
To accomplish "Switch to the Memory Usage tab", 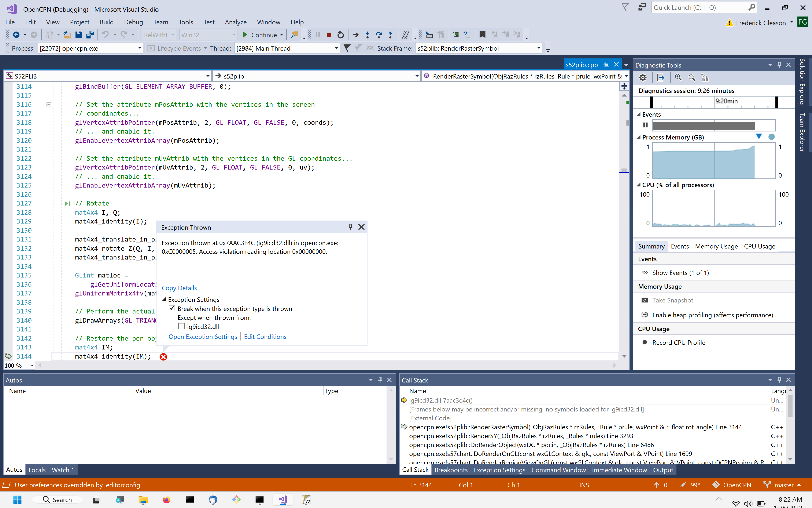I will (716, 246).
